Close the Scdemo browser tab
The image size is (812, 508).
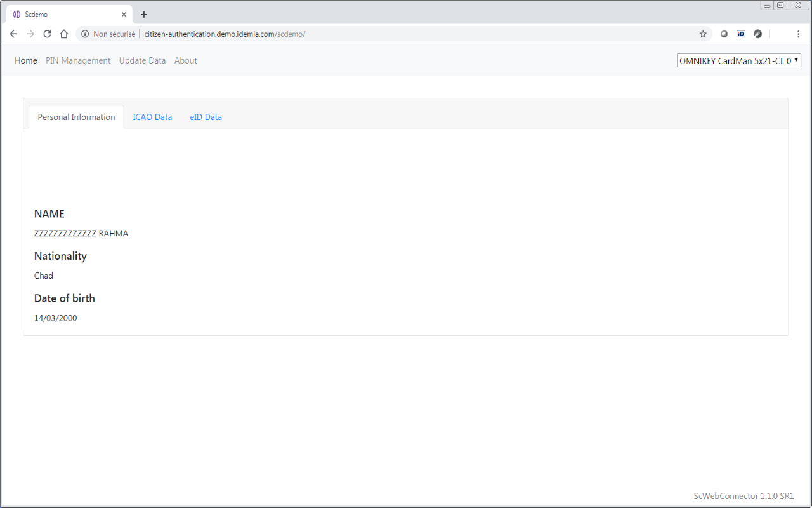(124, 14)
